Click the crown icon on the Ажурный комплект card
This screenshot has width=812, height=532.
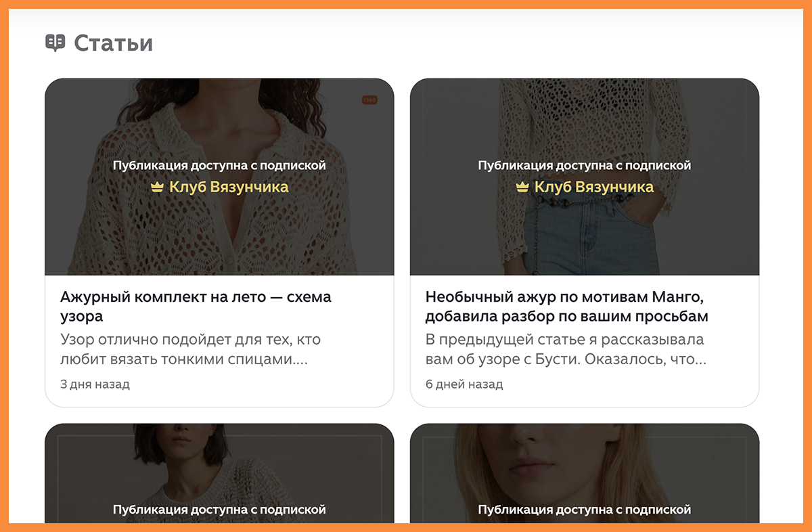(158, 187)
